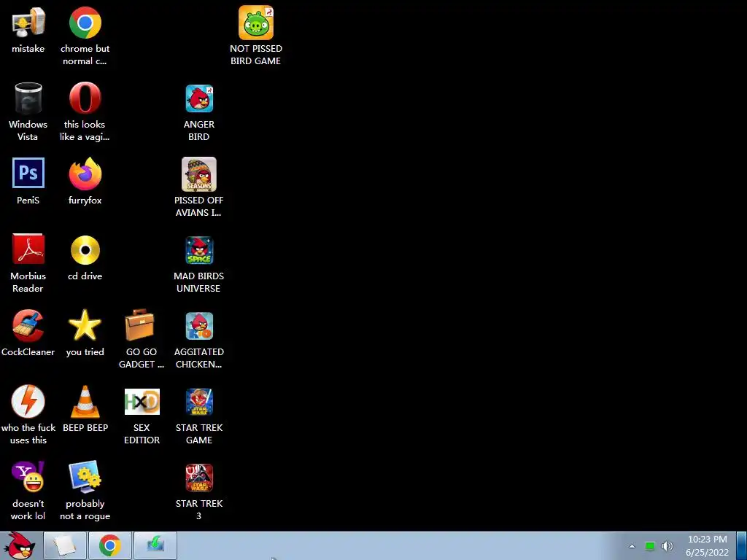Select the red Opera browser icon
This screenshot has height=560, width=747.
(85, 98)
